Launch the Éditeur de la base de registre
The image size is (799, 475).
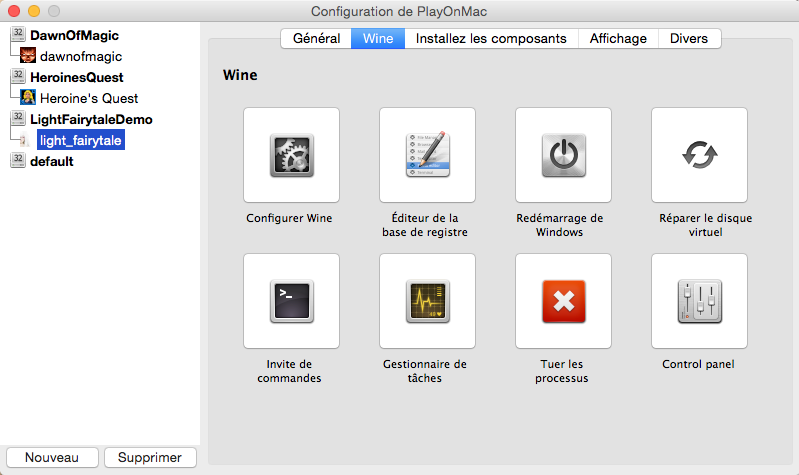[x=428, y=155]
